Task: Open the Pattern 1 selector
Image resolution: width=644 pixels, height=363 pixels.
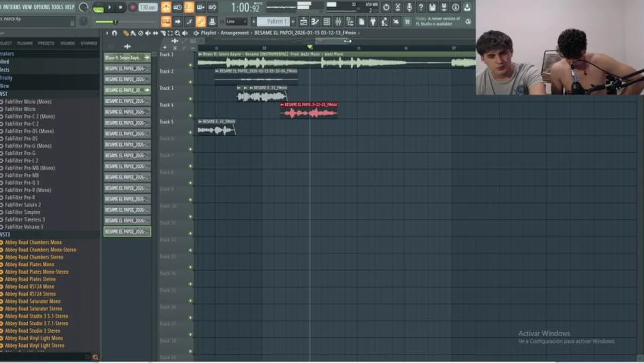Action: point(274,22)
